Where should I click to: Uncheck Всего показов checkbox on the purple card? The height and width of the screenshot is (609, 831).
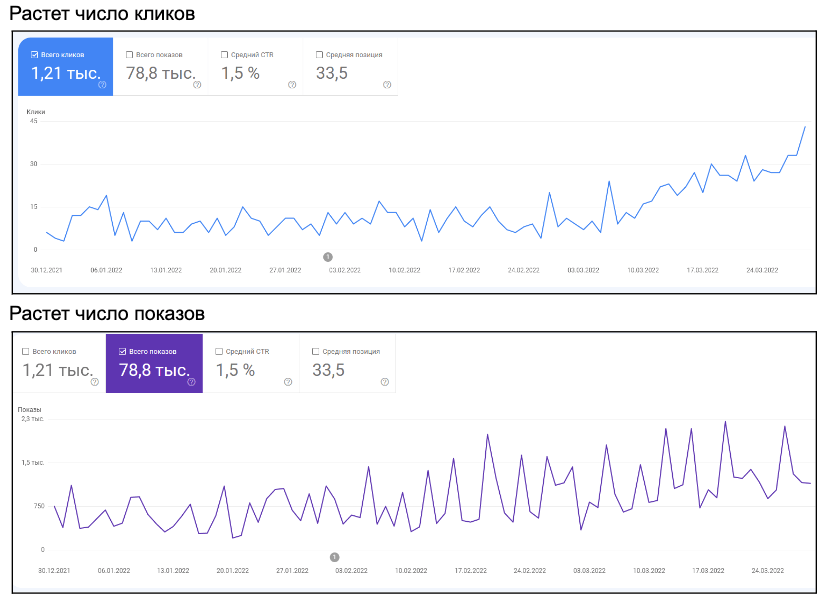pyautogui.click(x=122, y=352)
